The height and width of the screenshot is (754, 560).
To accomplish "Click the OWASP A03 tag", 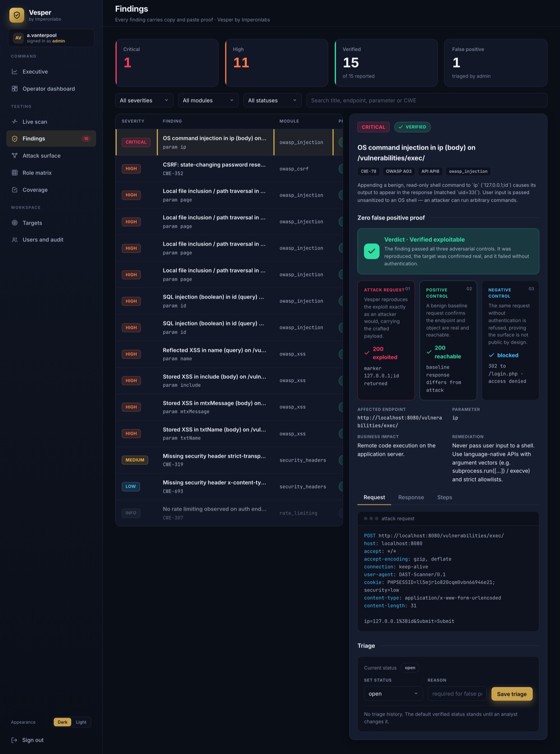I will pos(399,171).
